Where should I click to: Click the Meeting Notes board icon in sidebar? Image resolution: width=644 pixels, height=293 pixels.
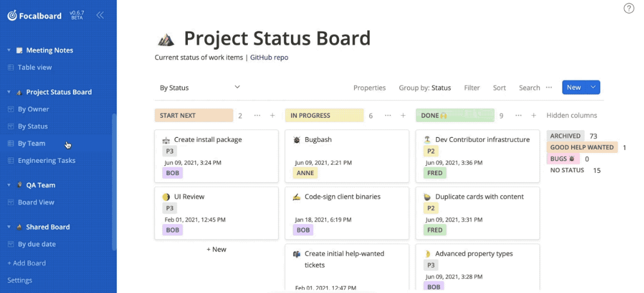(x=19, y=51)
